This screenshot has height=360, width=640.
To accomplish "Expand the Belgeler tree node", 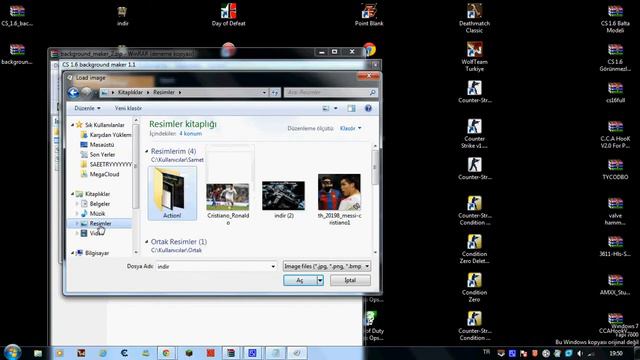I will (x=77, y=204).
